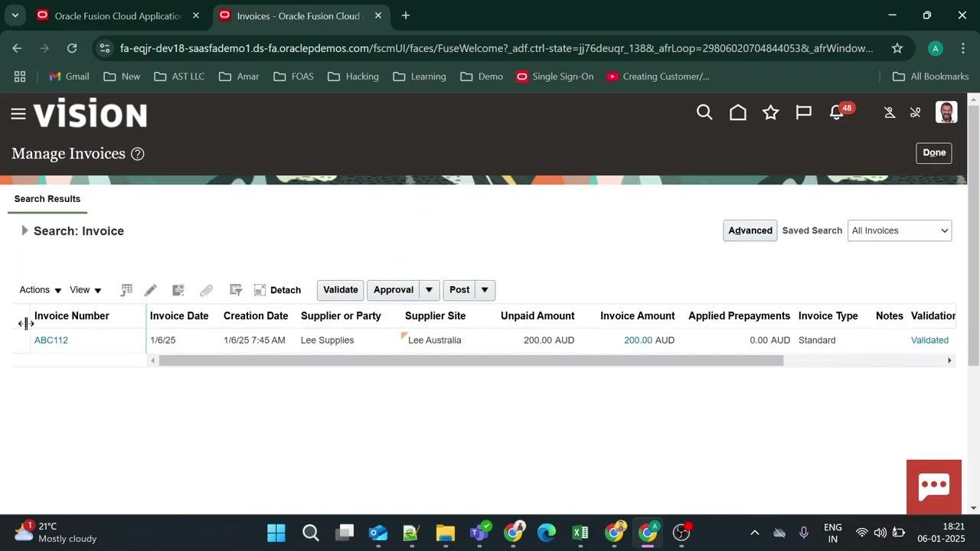This screenshot has height=551, width=980.
Task: Open the Saved Search dropdown
Action: (900, 230)
